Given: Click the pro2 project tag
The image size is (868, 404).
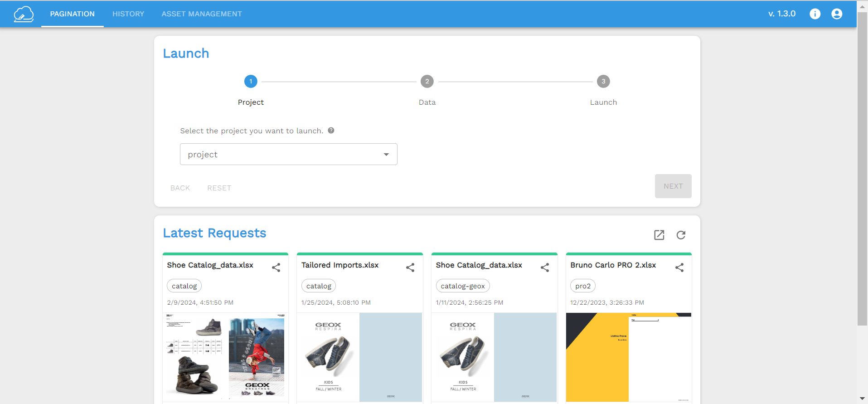Looking at the screenshot, I should [x=583, y=286].
